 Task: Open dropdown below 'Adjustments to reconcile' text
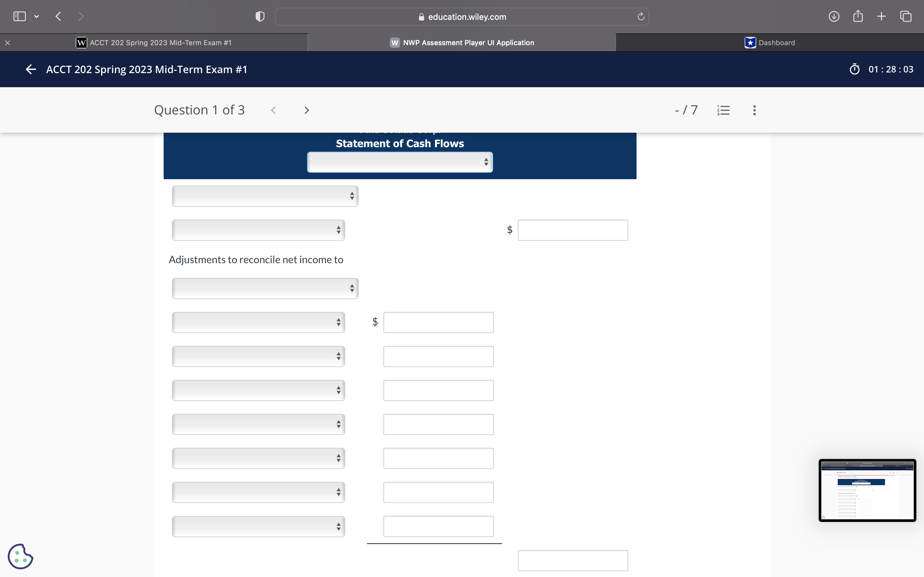[265, 288]
